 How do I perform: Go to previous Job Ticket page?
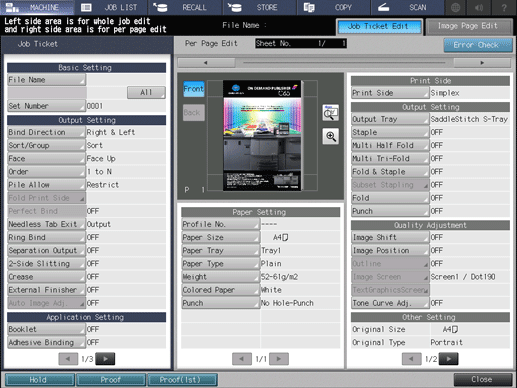(x=68, y=359)
